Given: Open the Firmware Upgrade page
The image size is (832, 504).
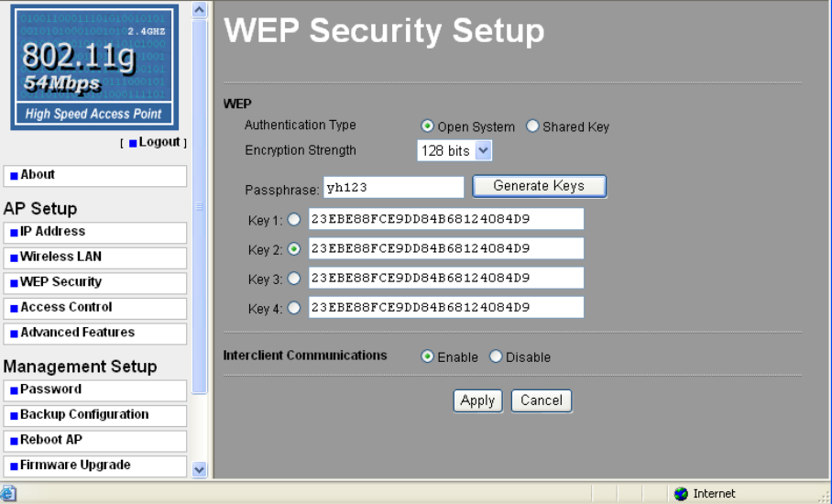Looking at the screenshot, I should pos(95,466).
